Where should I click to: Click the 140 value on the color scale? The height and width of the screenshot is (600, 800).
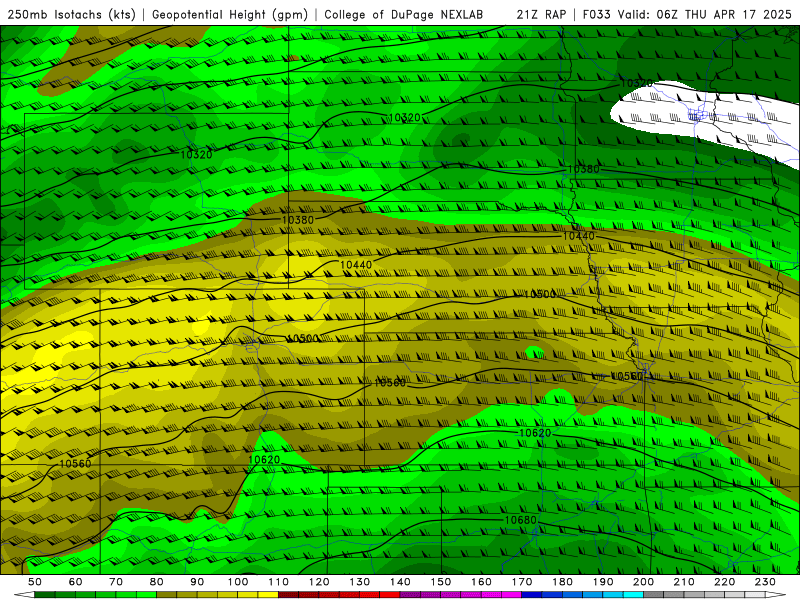click(400, 582)
